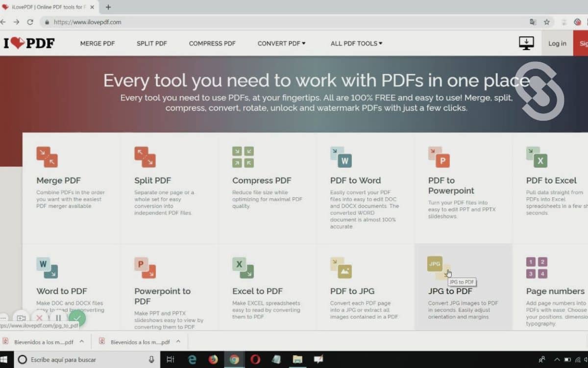Select the Compress PDF green arrows icon

point(243,157)
